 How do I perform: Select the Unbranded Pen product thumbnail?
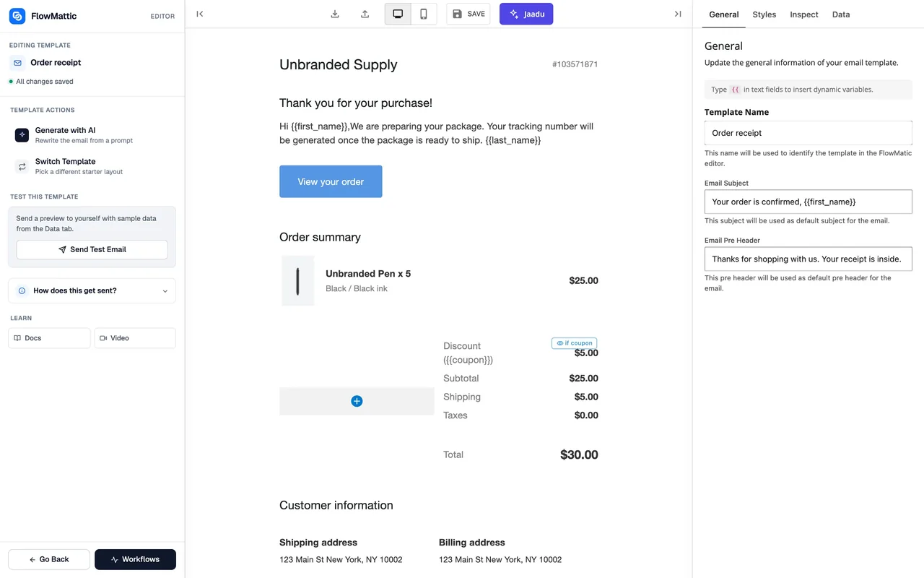297,280
